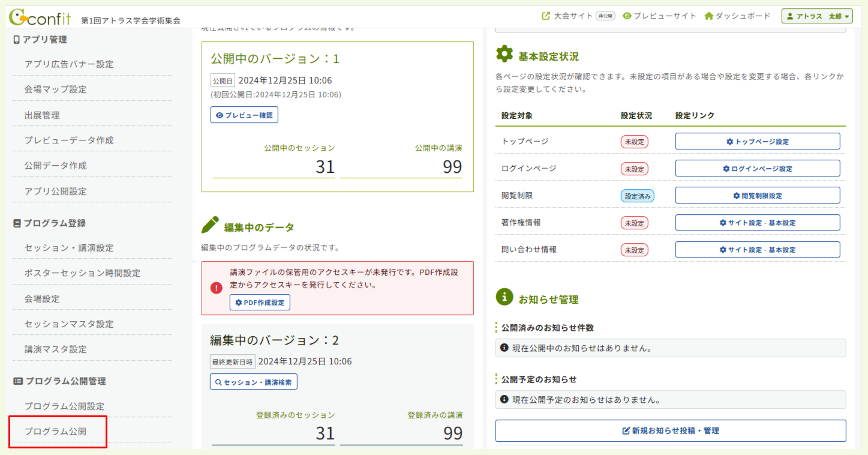The height and width of the screenshot is (455, 868).
Task: Open the アトラス 太郎 account dropdown
Action: point(816,15)
